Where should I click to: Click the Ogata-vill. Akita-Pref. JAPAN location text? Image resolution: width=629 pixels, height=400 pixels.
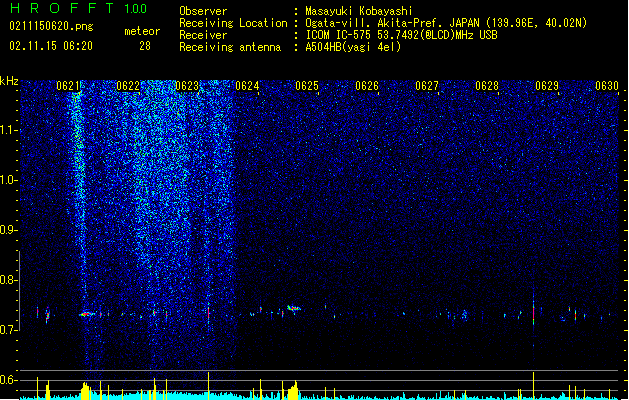pos(446,23)
